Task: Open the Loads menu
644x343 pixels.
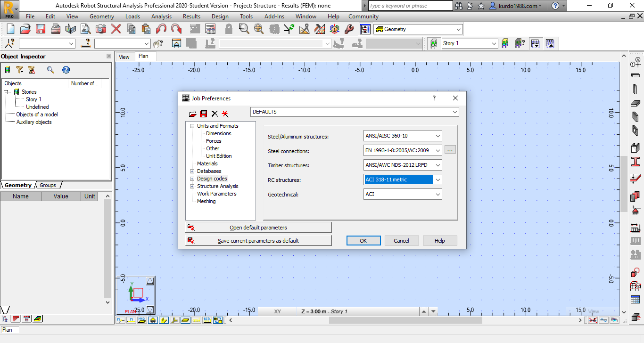Action: coord(132,16)
